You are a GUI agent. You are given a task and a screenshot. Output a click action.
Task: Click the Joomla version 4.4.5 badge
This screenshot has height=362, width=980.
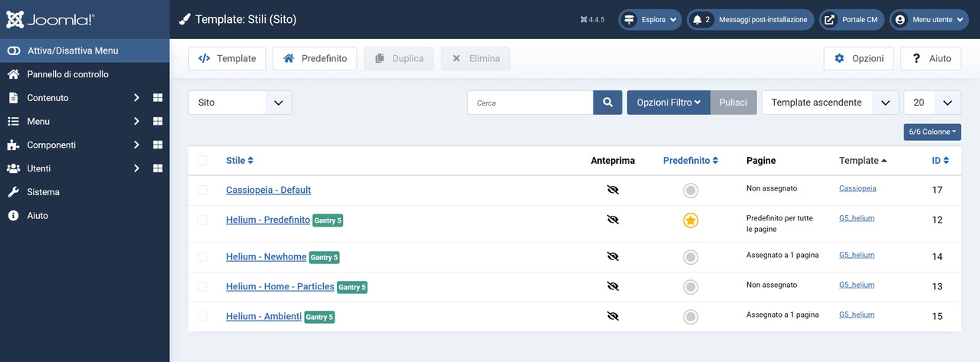(593, 20)
